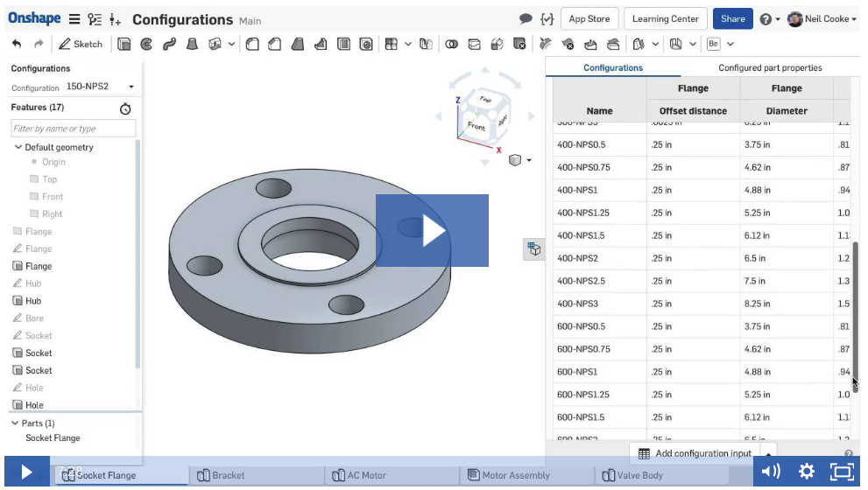Click the Share button
This screenshot has width=868, height=490.
pyautogui.click(x=732, y=19)
